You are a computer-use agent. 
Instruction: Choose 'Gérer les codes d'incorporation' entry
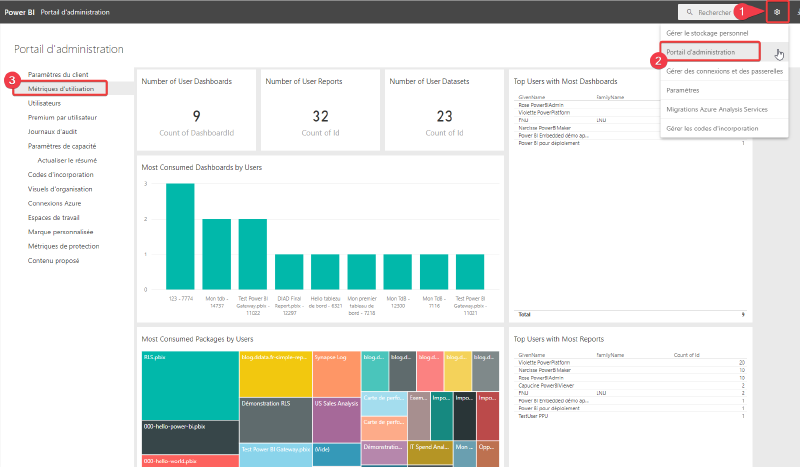pyautogui.click(x=712, y=129)
